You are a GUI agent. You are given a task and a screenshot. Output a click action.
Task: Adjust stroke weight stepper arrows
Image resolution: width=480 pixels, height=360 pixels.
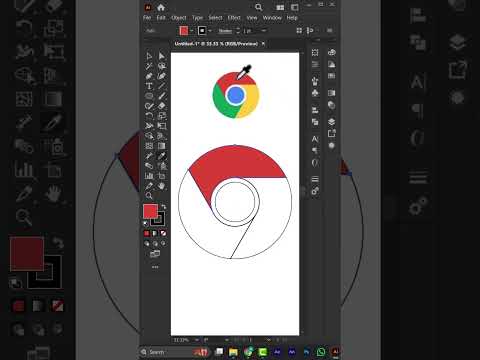[x=238, y=31]
